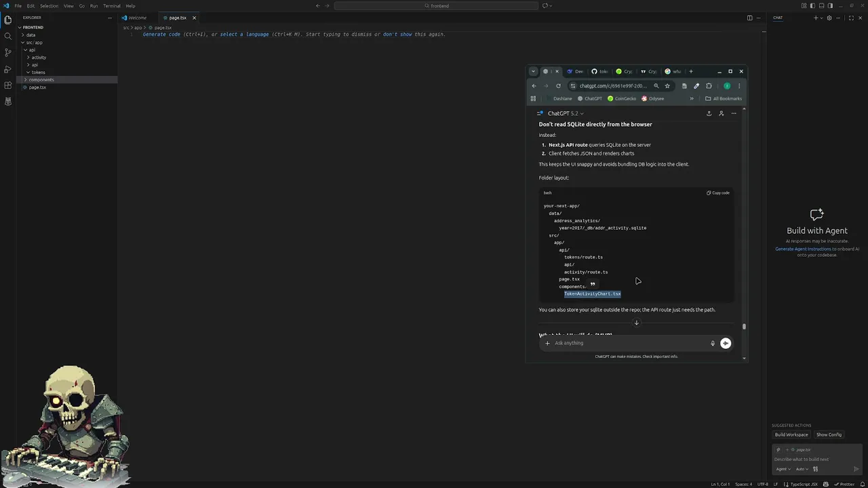
Task: Switch to the Welcome tab
Action: click(136, 18)
